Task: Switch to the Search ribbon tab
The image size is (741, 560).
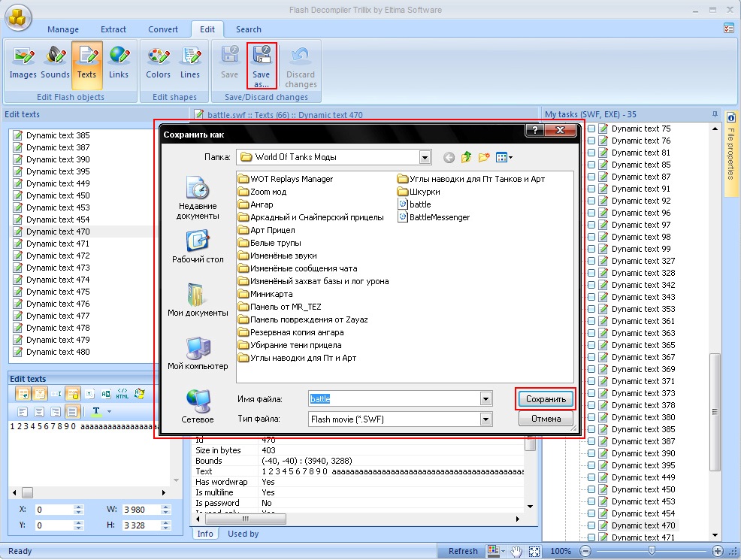Action: coord(249,29)
